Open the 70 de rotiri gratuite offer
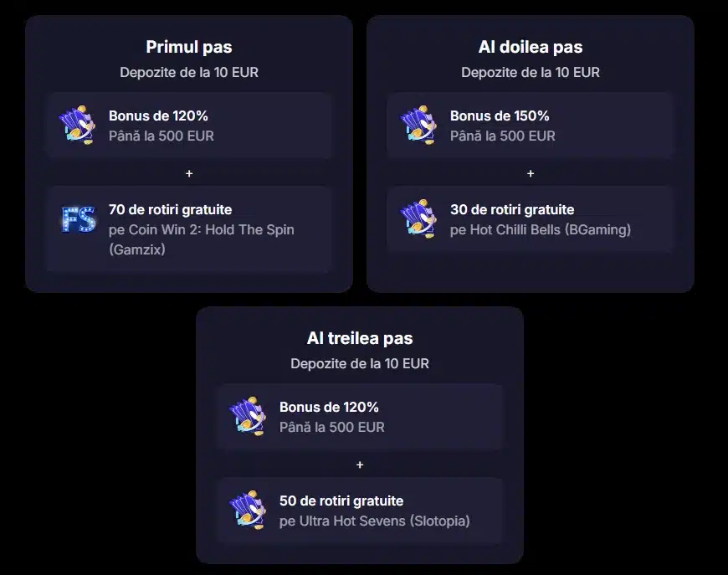This screenshot has width=728, height=575. coord(189,229)
